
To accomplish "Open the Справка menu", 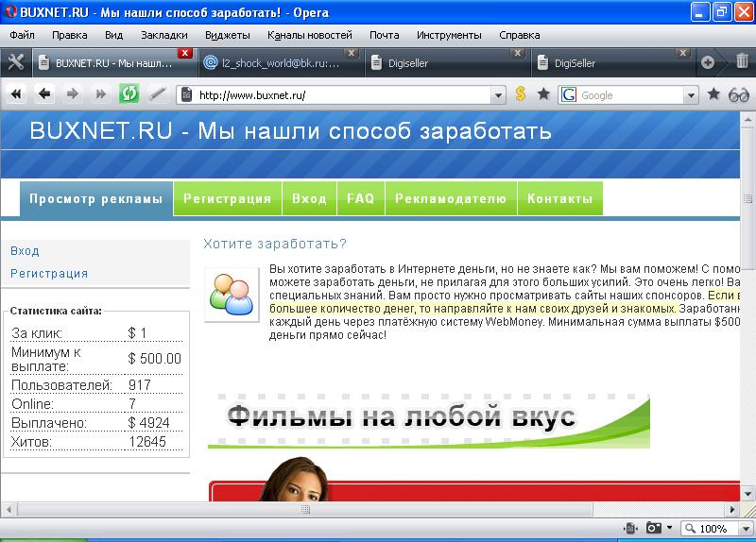I will [520, 35].
